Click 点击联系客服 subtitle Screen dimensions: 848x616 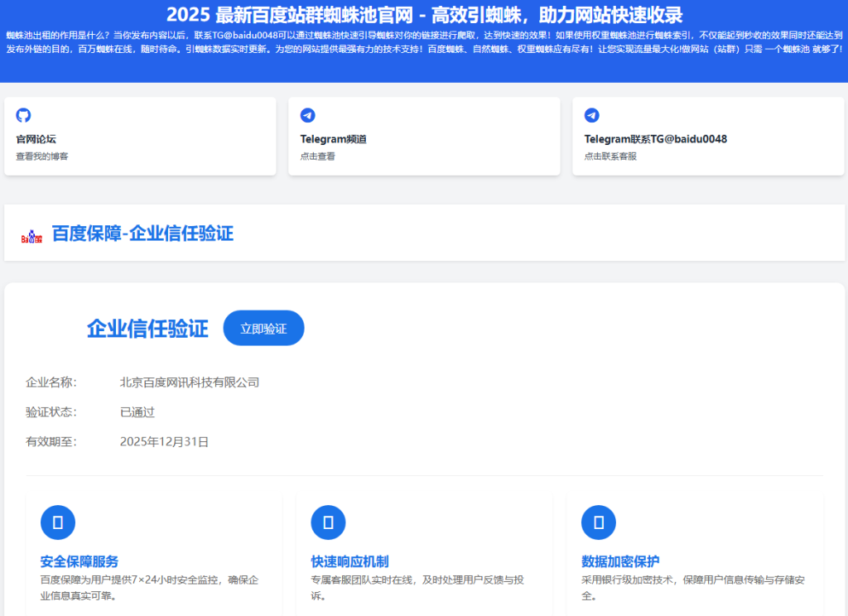pyautogui.click(x=610, y=156)
